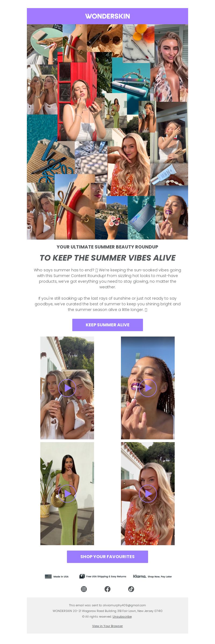
Task: Click the summer collage hero image
Action: click(107, 132)
